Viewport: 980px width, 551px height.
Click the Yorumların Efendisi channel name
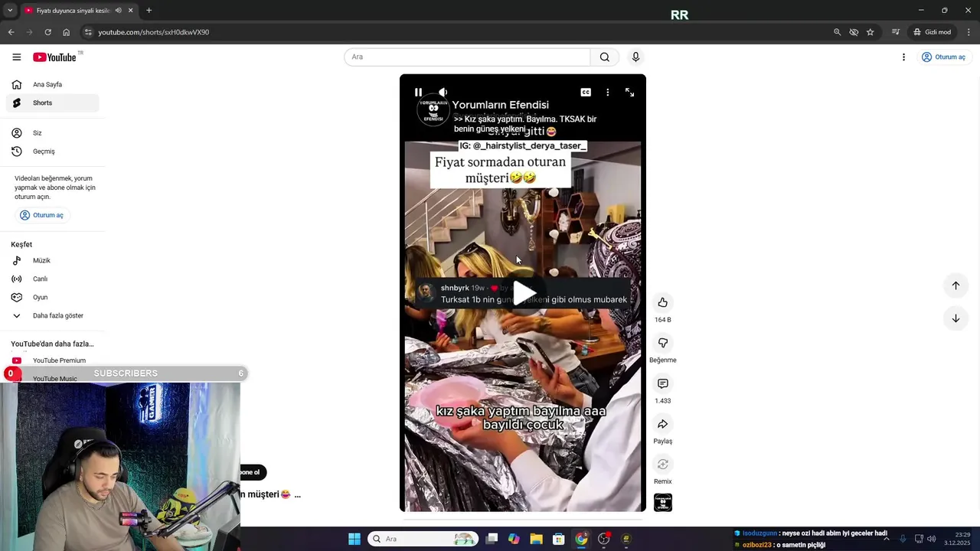[500, 105]
